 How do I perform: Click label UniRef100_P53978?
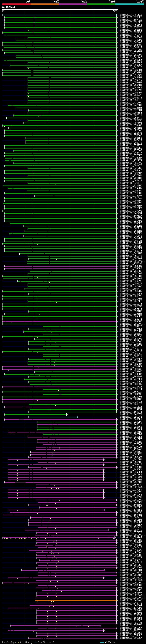coord(131,27)
